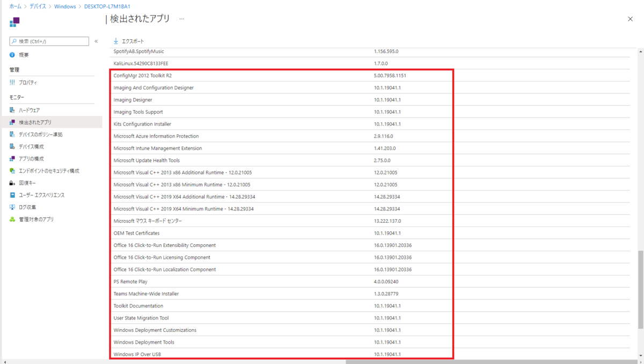The image size is (644, 364).
Task: Click Office 16 Click-to-Run Licensing Component row
Action: pyautogui.click(x=371, y=258)
